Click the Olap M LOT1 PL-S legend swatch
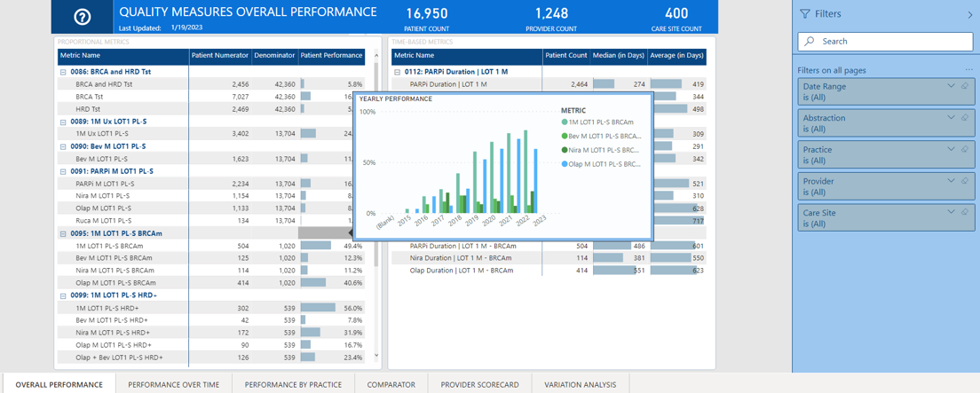Image resolution: width=980 pixels, height=393 pixels. (565, 164)
